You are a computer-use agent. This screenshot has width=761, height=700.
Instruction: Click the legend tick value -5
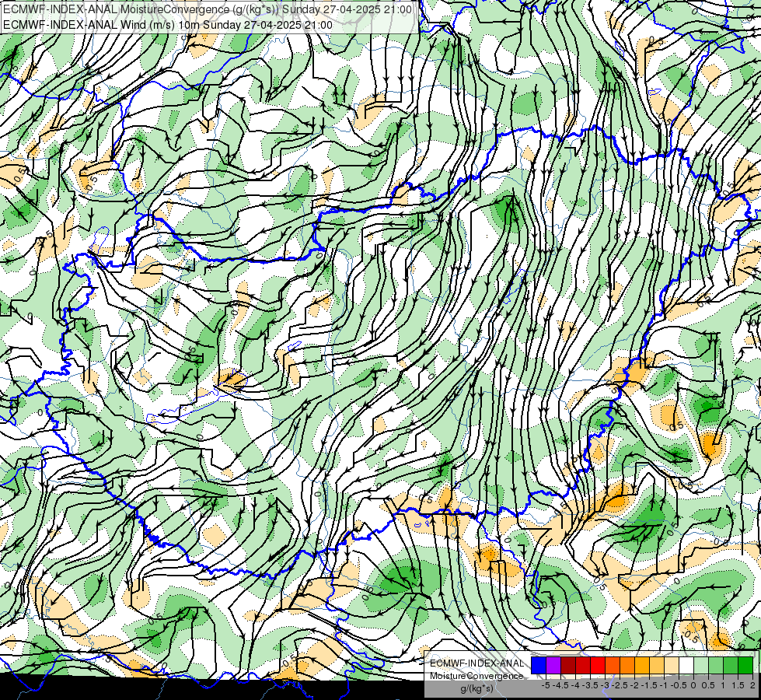pos(546,685)
